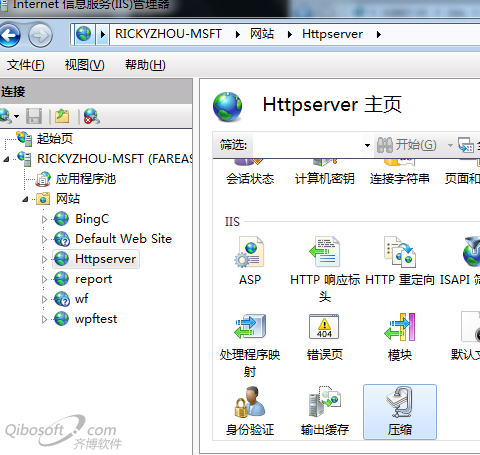Click the save toolbar icon in 连接
Viewport: 480px width, 455px height.
tap(34, 116)
